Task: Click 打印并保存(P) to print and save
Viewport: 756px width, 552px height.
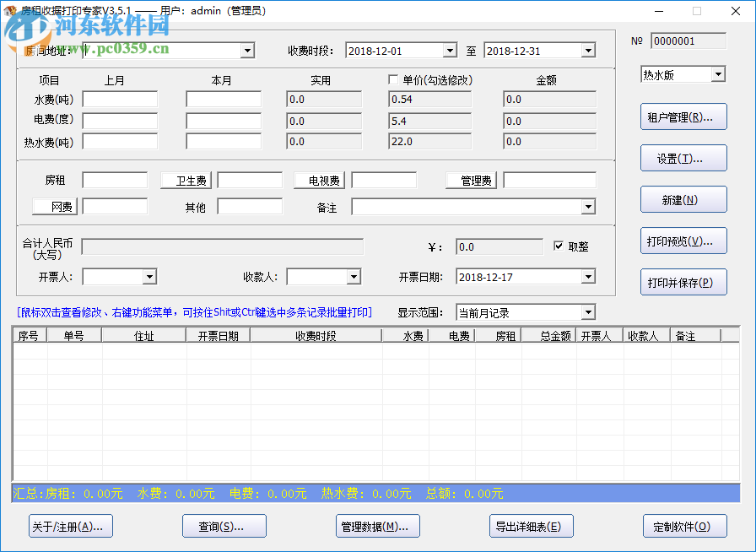Action: (x=683, y=282)
